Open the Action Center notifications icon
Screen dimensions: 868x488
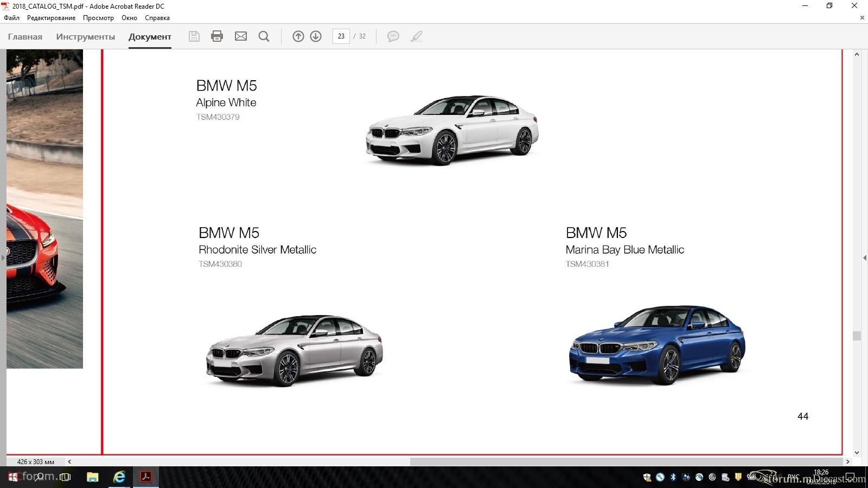(x=850, y=477)
